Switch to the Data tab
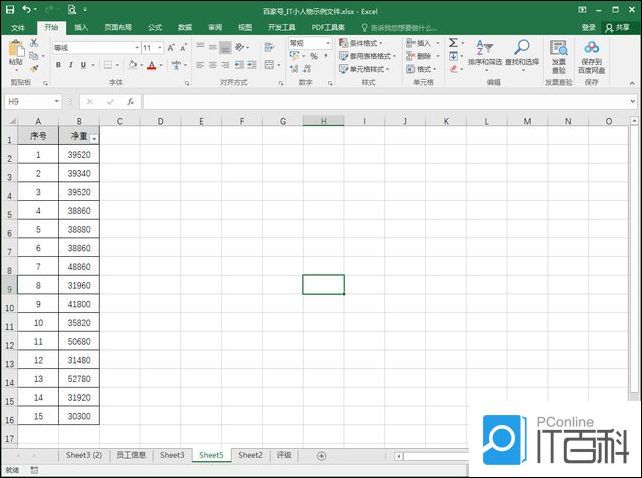The width and height of the screenshot is (642, 478). coord(185,27)
